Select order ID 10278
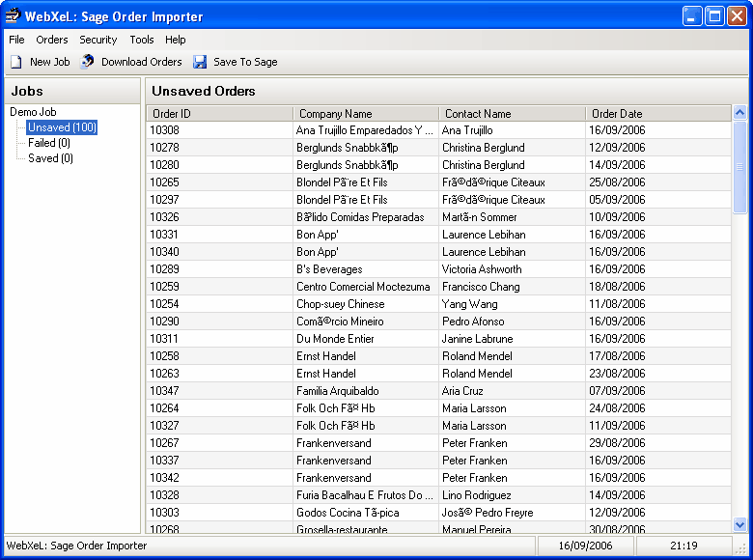Image resolution: width=753 pixels, height=560 pixels. (164, 148)
